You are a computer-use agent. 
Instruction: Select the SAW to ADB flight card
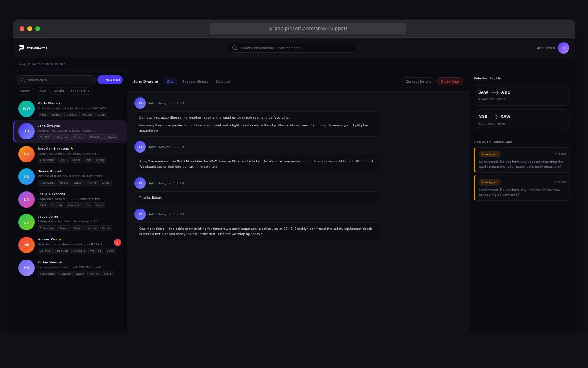coord(521,95)
